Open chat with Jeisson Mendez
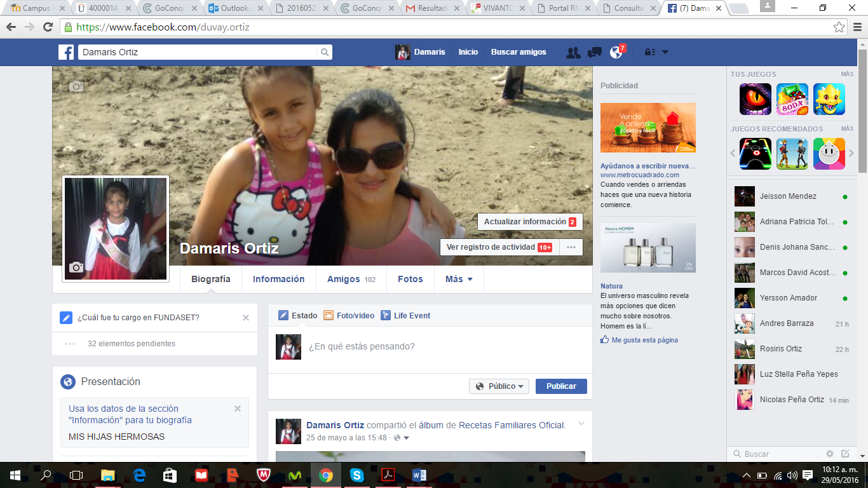 coord(790,196)
